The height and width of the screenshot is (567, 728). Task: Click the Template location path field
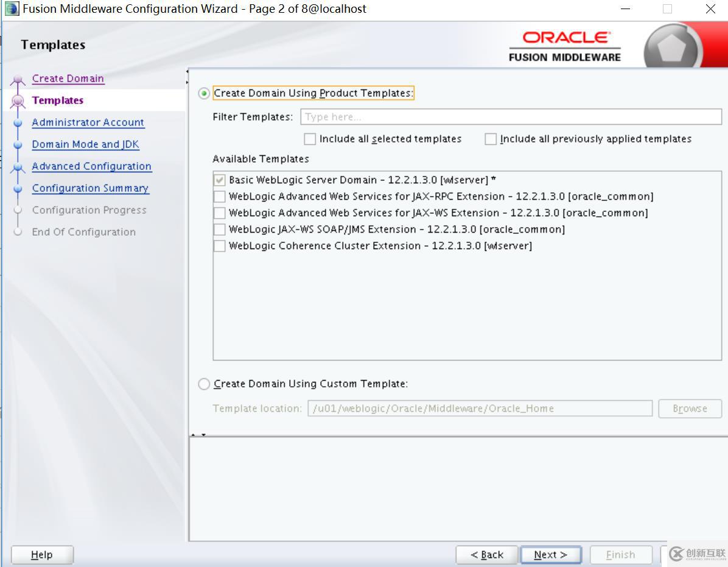click(x=480, y=409)
